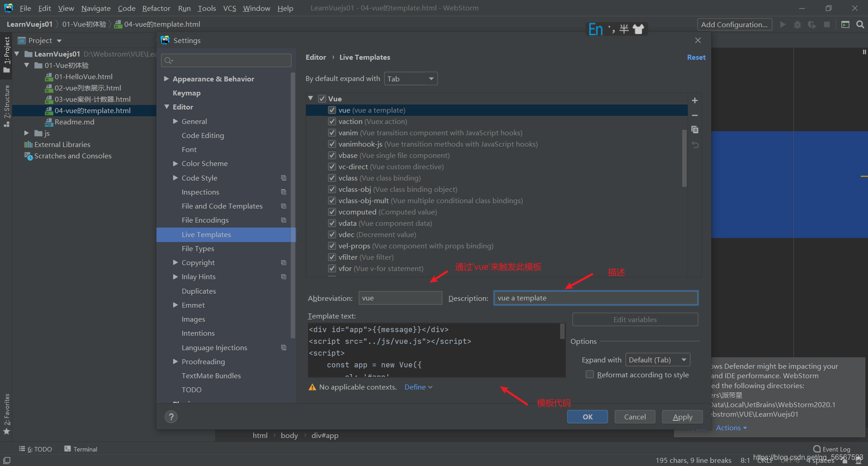The image size is (868, 466).
Task: Click the Debug bug icon
Action: pos(797,24)
